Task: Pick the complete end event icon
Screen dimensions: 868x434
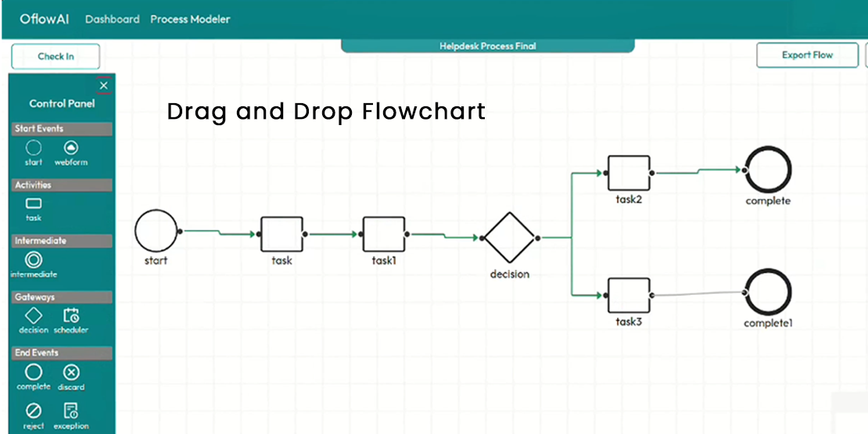Action: point(34,373)
